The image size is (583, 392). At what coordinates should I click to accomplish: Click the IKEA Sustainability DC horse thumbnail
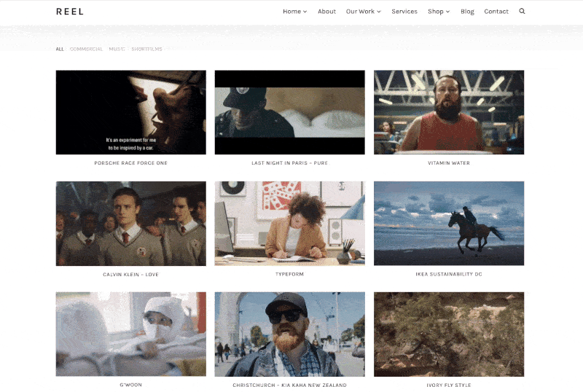click(x=448, y=223)
